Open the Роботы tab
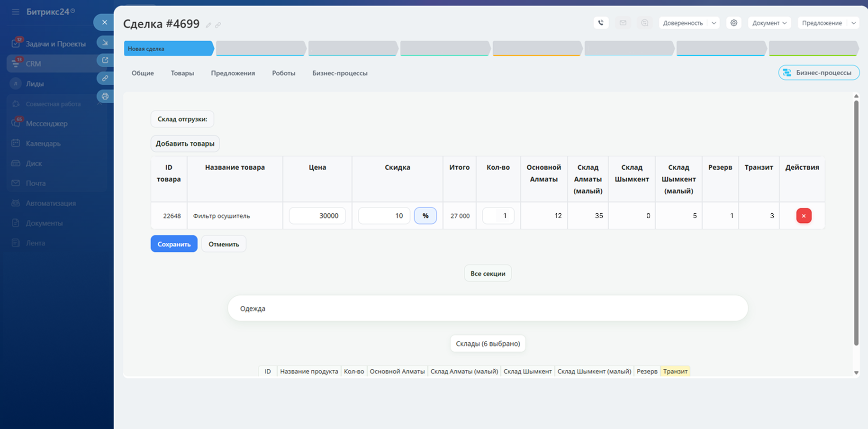The width and height of the screenshot is (868, 429). [283, 73]
